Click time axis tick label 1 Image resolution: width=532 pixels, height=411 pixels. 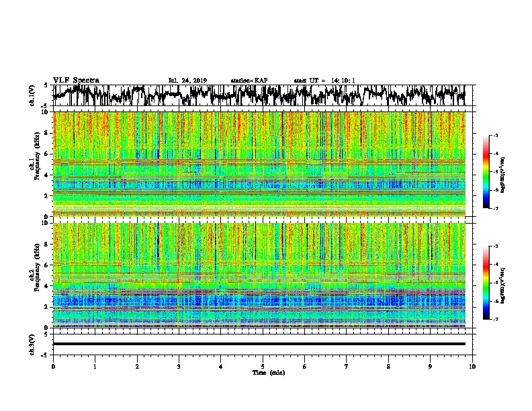coord(95,367)
